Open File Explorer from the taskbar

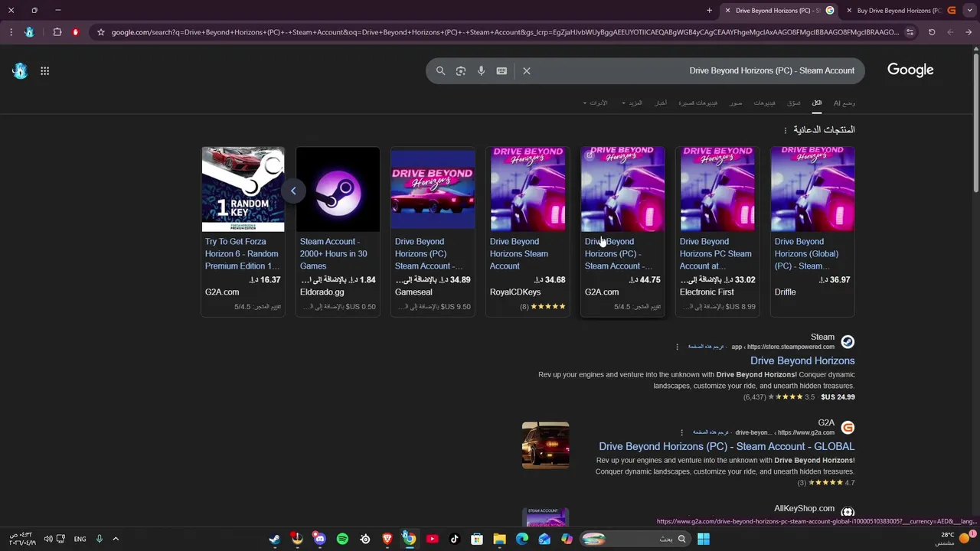(499, 539)
